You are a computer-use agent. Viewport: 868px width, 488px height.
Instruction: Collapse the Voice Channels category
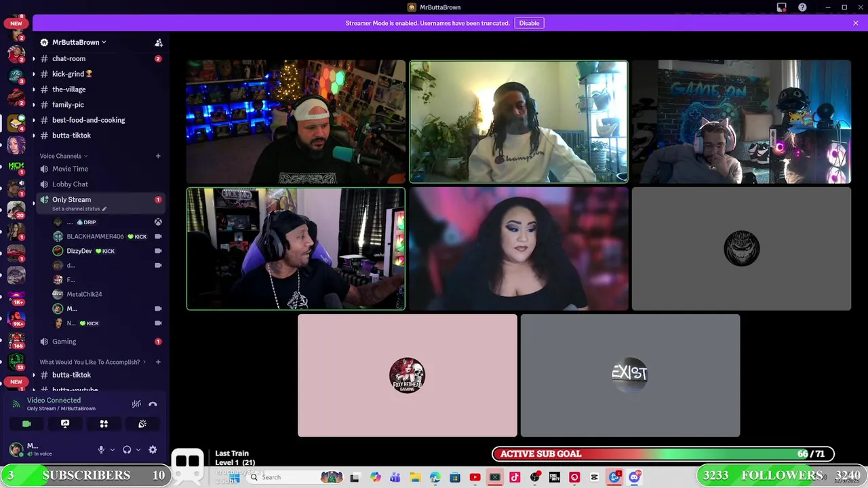point(64,156)
